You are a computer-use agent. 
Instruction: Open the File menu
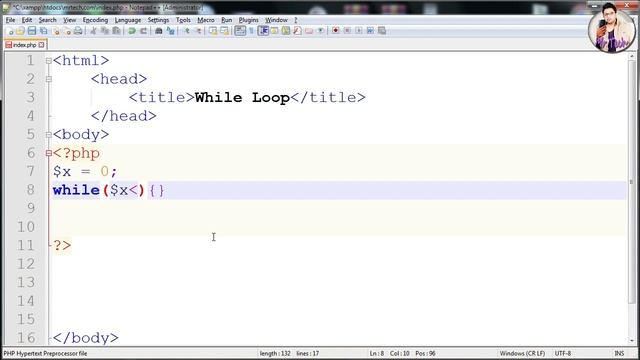[10, 20]
